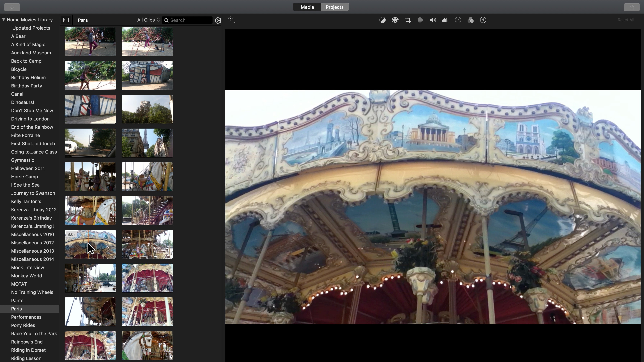The height and width of the screenshot is (362, 644).
Task: Open the speed speedometer tool
Action: click(x=458, y=20)
